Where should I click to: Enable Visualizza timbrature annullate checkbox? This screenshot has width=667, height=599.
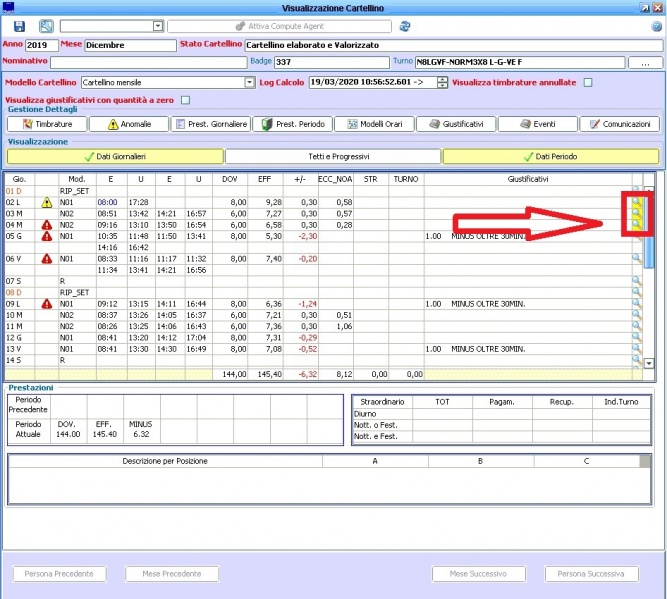click(588, 83)
